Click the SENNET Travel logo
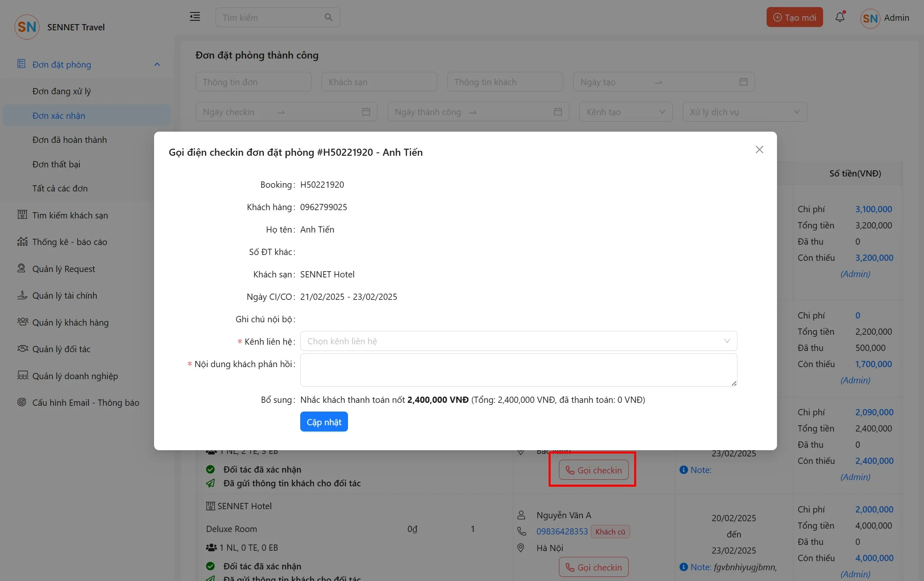The image size is (924, 581). coord(27,27)
